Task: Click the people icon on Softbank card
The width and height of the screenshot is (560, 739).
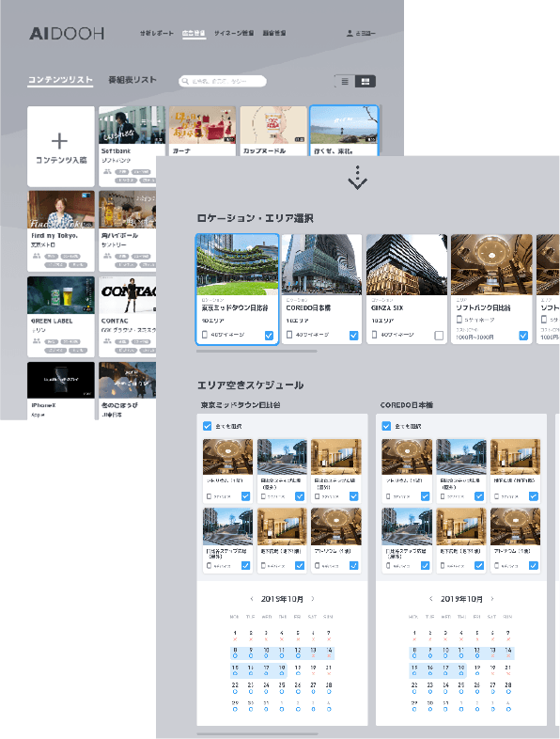Action: 107,171
